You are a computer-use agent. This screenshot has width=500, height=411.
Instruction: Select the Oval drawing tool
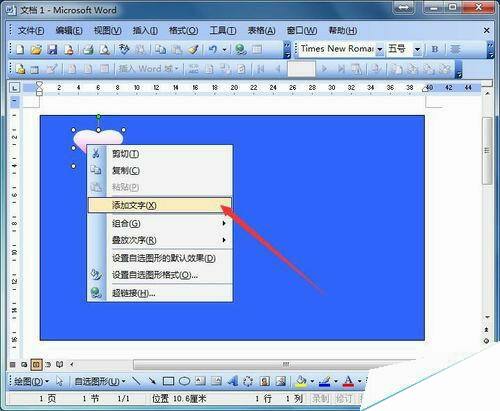coord(184,381)
